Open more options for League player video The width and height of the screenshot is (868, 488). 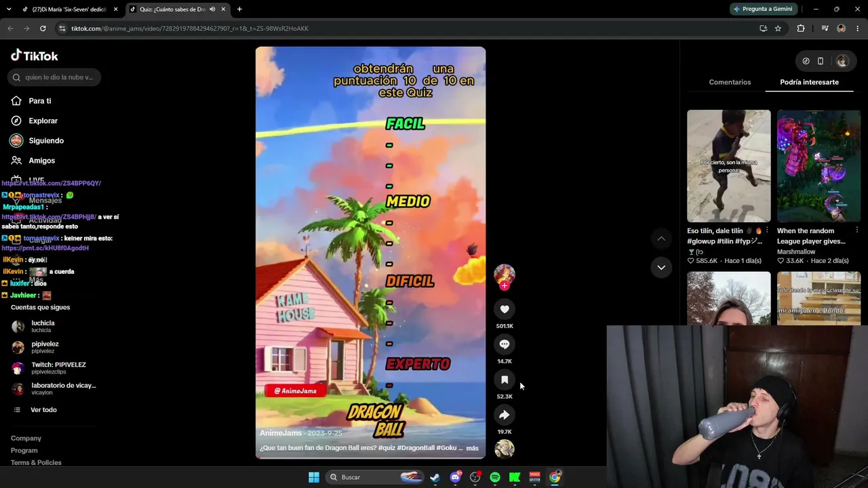click(x=857, y=231)
